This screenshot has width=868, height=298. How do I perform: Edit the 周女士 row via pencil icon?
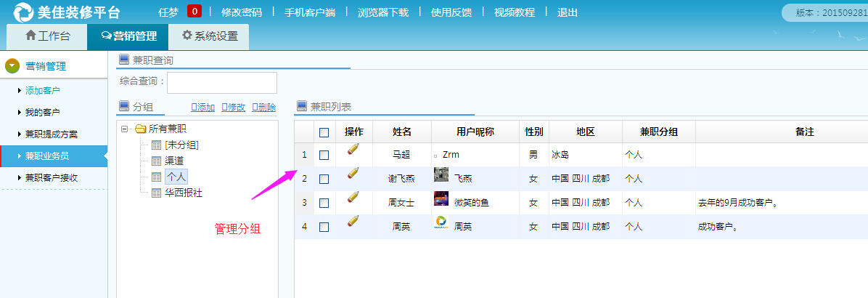pos(353,197)
